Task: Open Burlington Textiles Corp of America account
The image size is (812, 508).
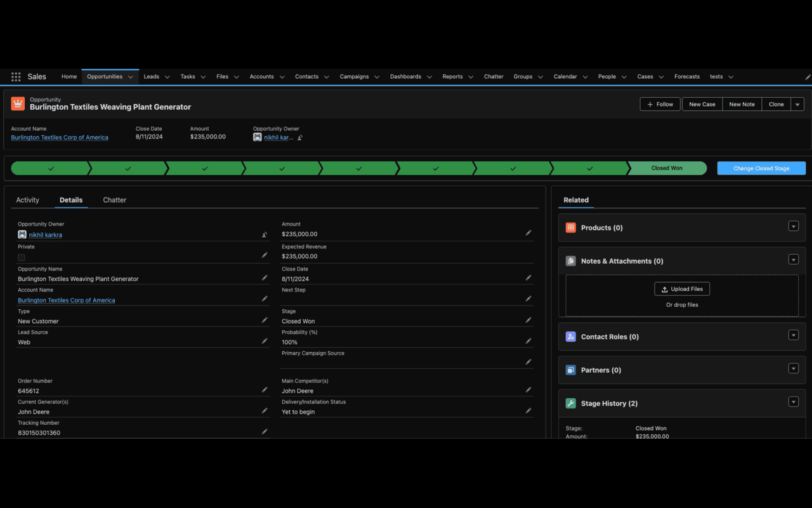Action: [x=59, y=137]
